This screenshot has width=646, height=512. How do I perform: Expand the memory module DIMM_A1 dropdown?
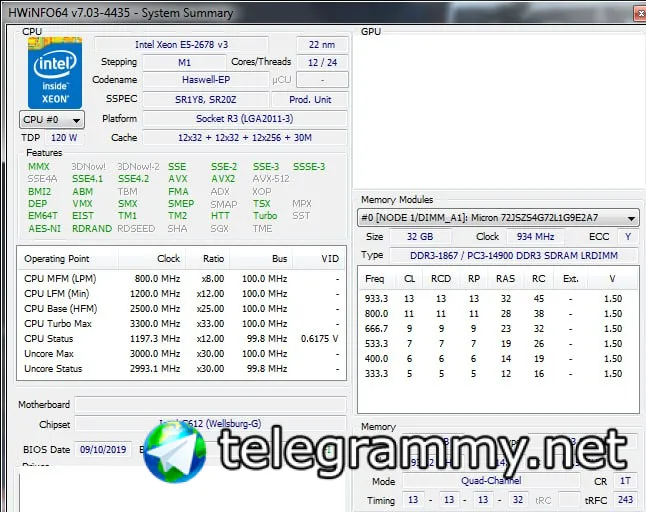click(498, 217)
